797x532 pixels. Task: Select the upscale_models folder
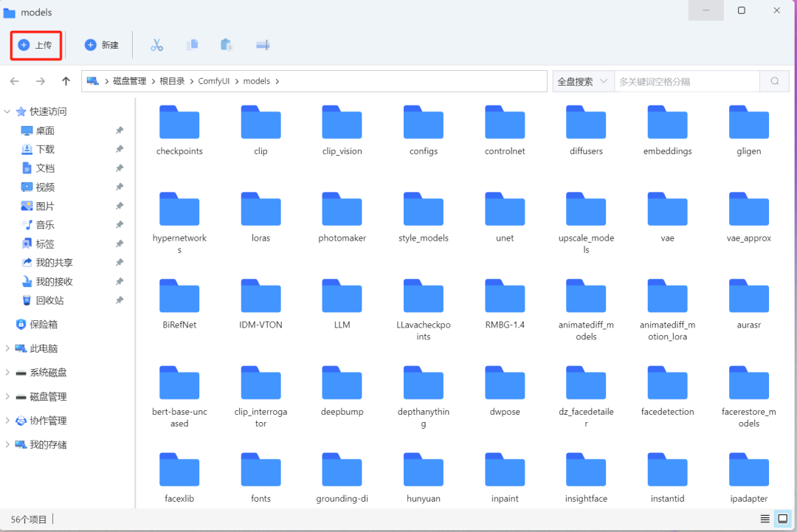(586, 223)
